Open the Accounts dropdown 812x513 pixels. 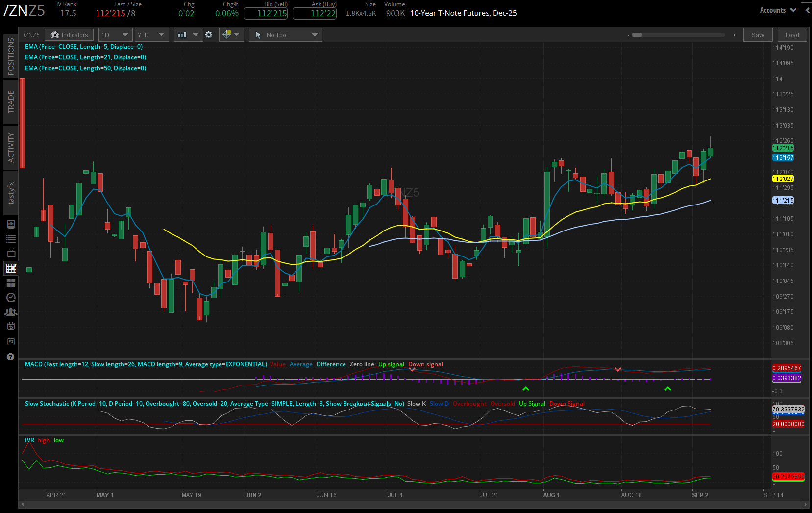(777, 10)
